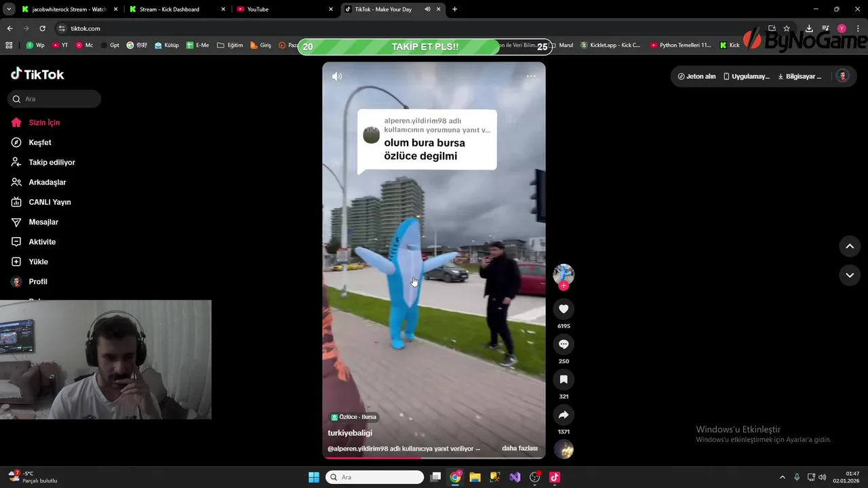
Task: Click the Bilgisayar download button
Action: coord(800,77)
